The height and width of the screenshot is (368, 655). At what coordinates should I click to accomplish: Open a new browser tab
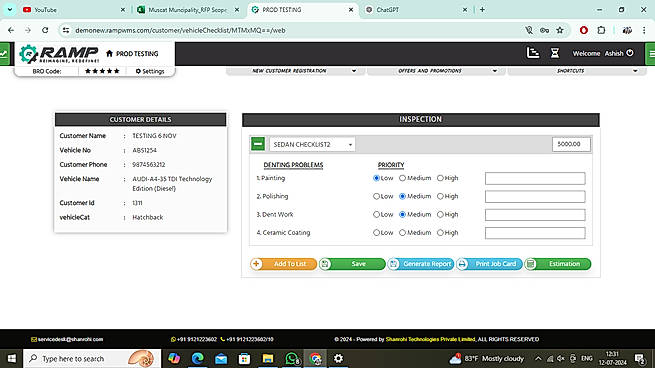coord(482,9)
